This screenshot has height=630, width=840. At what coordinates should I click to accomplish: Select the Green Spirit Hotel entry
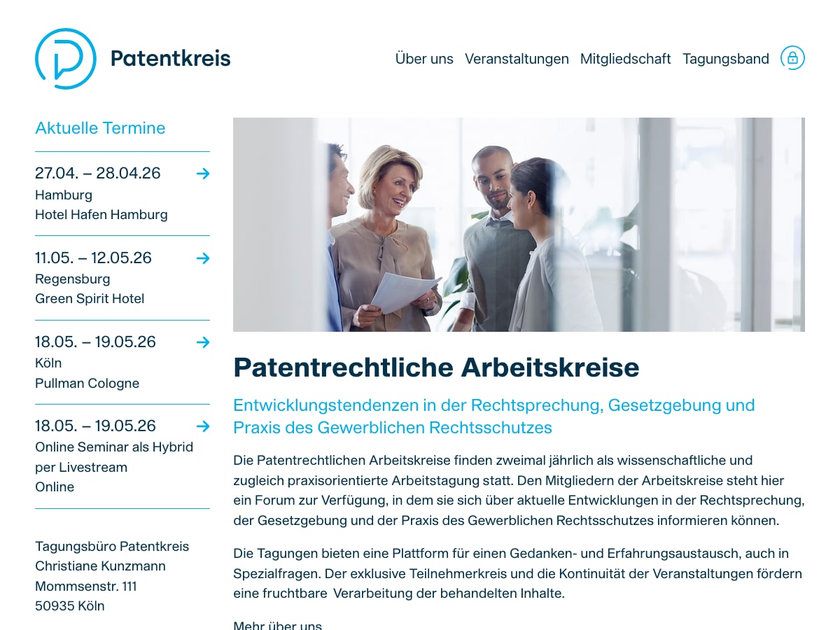point(90,299)
